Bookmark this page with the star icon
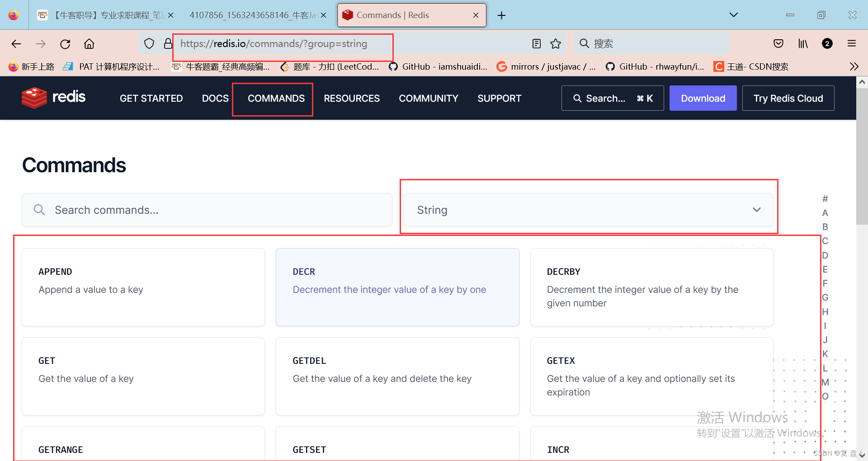868x461 pixels. point(556,43)
